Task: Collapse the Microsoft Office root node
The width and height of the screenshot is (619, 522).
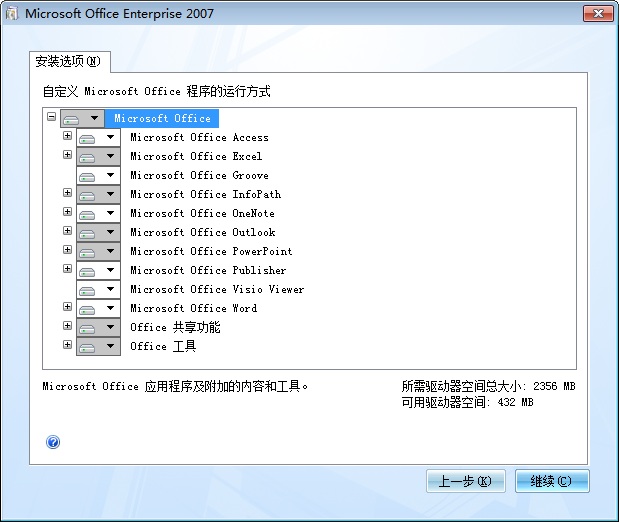Action: coord(51,116)
